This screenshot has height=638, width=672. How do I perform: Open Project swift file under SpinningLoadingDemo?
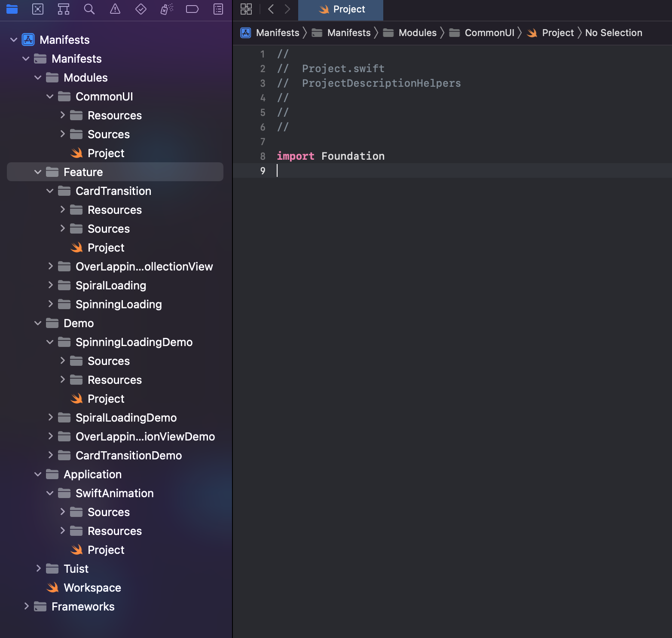click(x=98, y=399)
